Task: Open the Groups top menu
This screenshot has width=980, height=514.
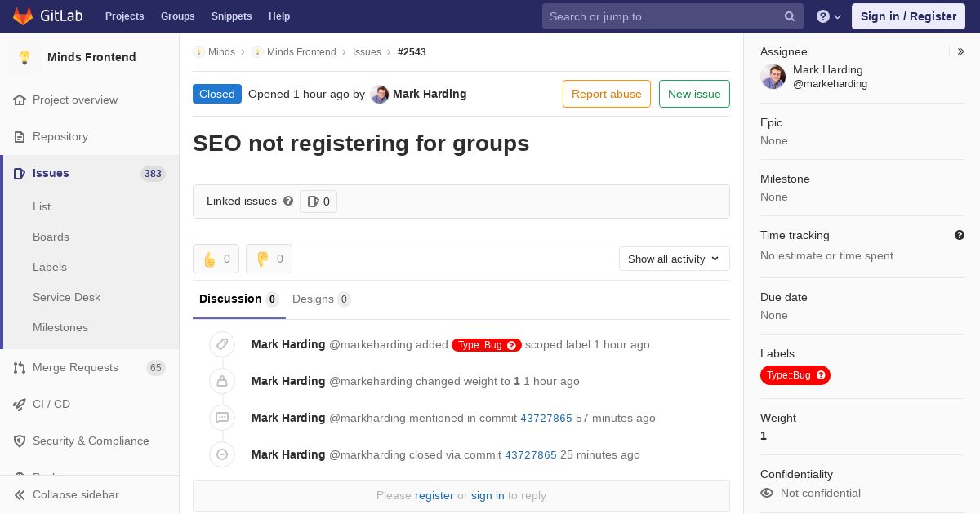Action: point(178,16)
